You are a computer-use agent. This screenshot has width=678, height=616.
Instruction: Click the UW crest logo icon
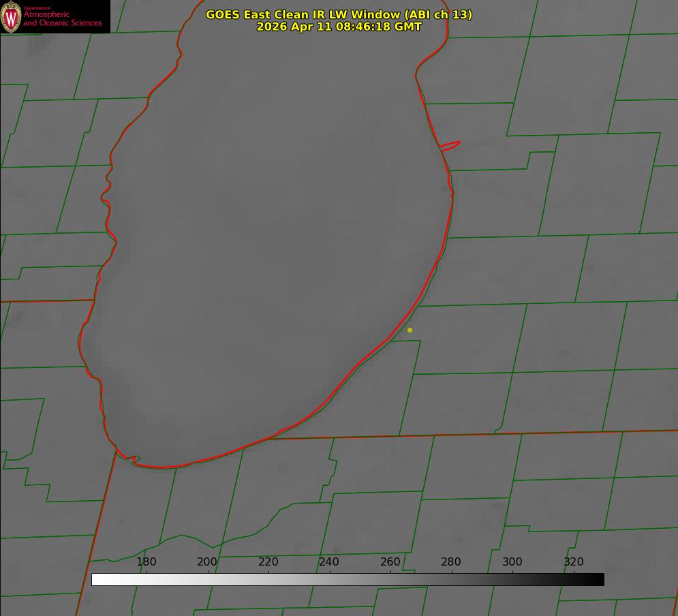(11, 16)
